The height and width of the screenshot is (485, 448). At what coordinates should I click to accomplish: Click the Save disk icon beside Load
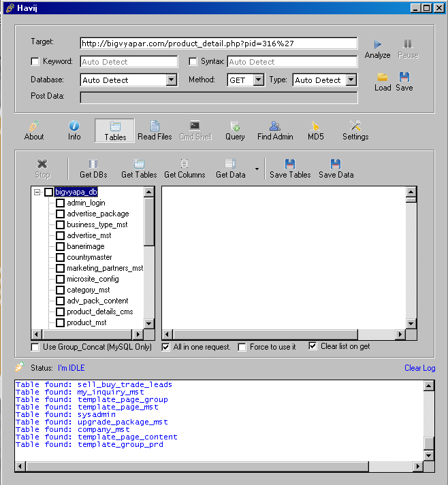tap(404, 77)
